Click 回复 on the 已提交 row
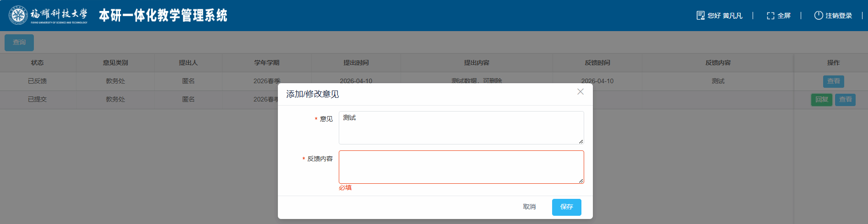 pos(821,100)
